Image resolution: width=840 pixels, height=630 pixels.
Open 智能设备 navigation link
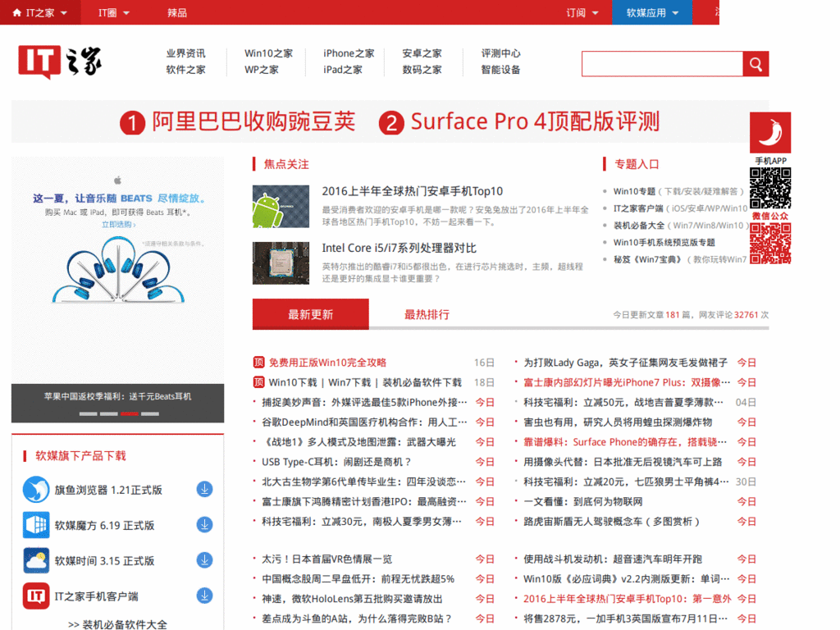click(x=501, y=70)
